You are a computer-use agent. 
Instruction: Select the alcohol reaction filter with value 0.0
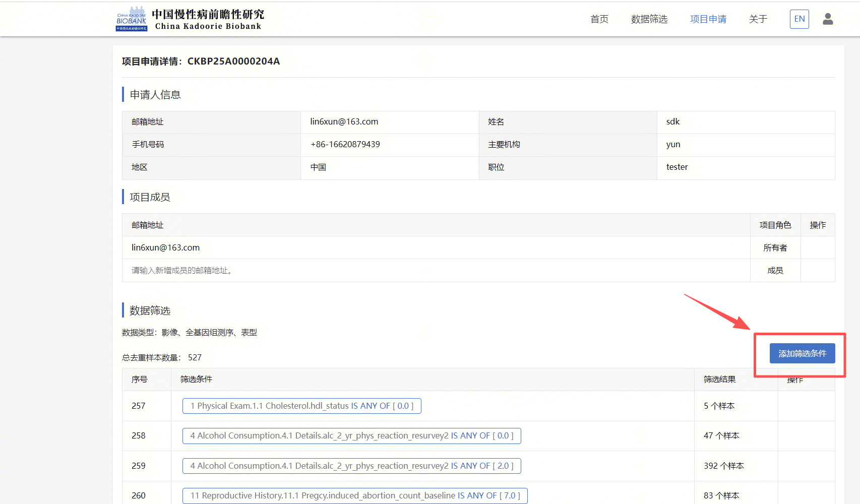351,435
